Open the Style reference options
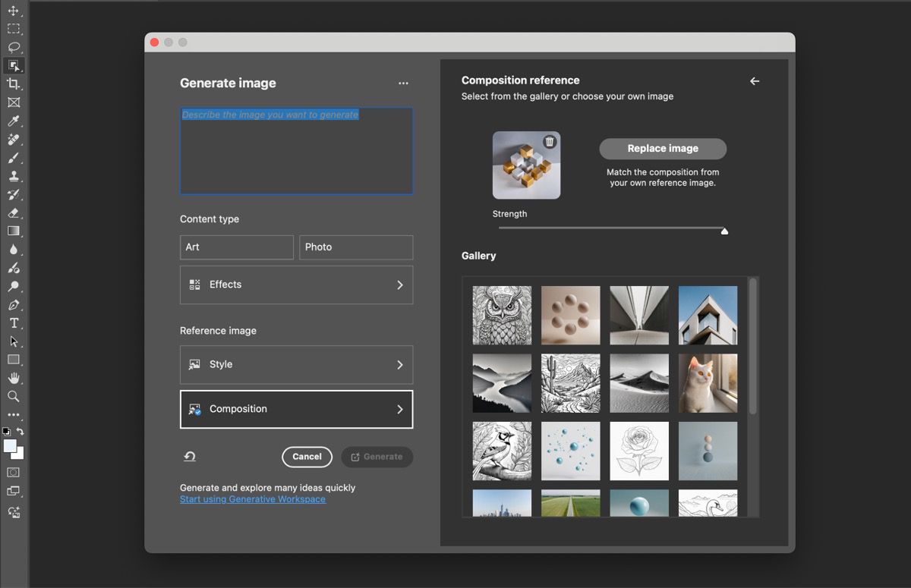 (296, 364)
